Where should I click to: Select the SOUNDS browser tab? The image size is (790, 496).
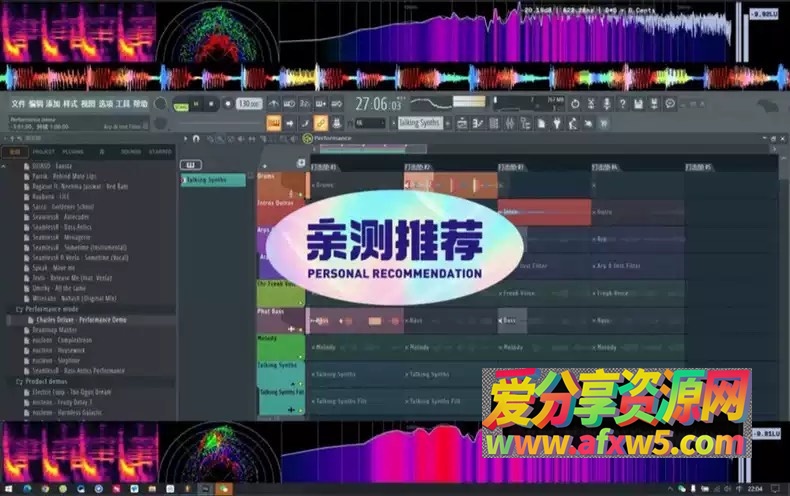130,152
